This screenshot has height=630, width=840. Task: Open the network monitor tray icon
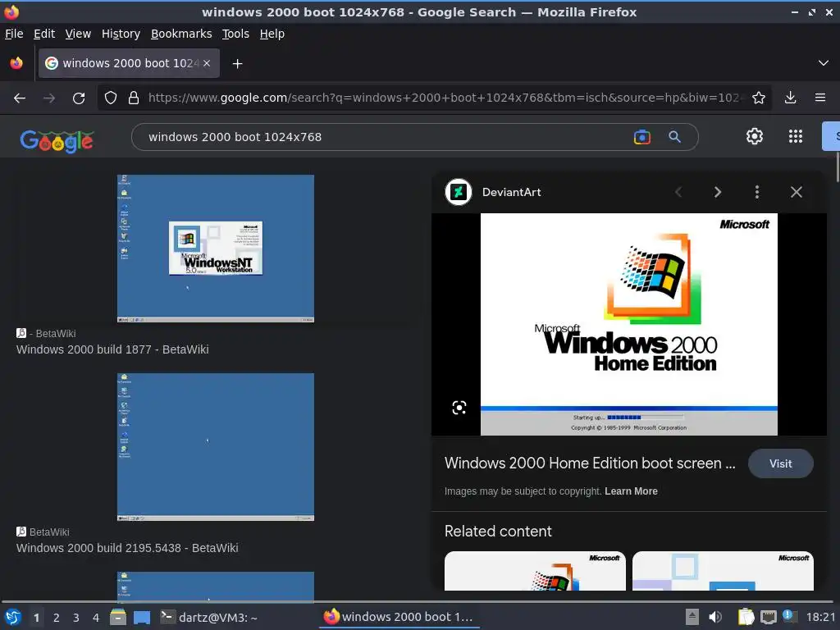(768, 617)
